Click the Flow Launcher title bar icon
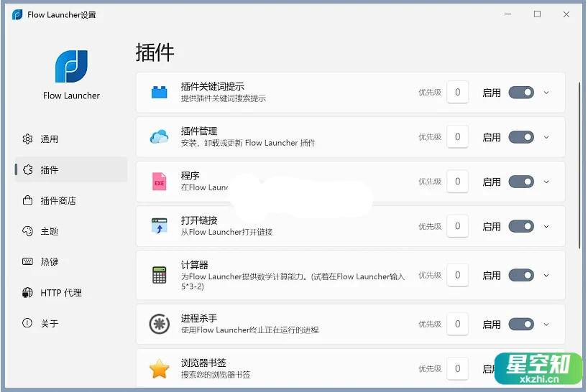This screenshot has width=588, height=392. click(x=17, y=14)
